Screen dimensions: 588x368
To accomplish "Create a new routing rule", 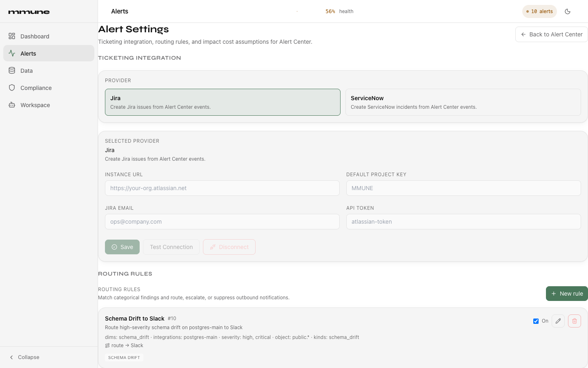I will [x=567, y=294].
